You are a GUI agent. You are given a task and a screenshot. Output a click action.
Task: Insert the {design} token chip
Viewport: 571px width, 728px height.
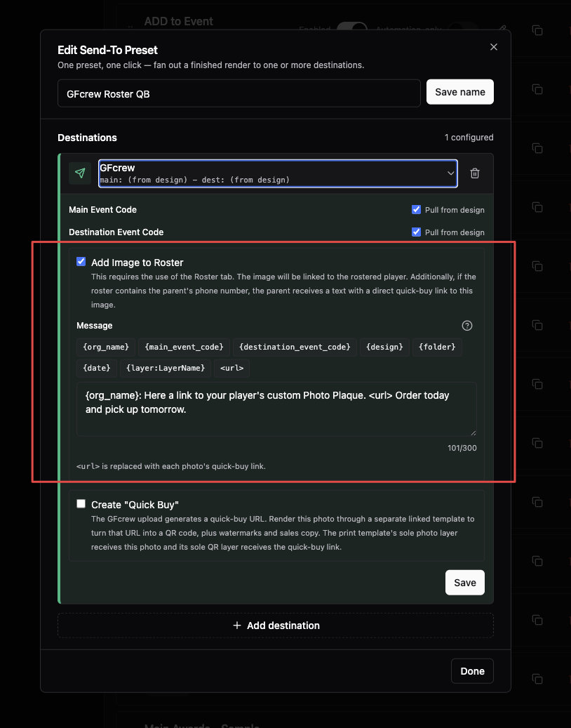384,347
